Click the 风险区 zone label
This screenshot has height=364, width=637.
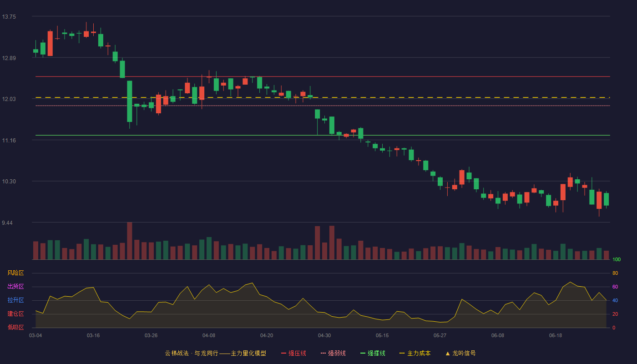click(x=15, y=273)
